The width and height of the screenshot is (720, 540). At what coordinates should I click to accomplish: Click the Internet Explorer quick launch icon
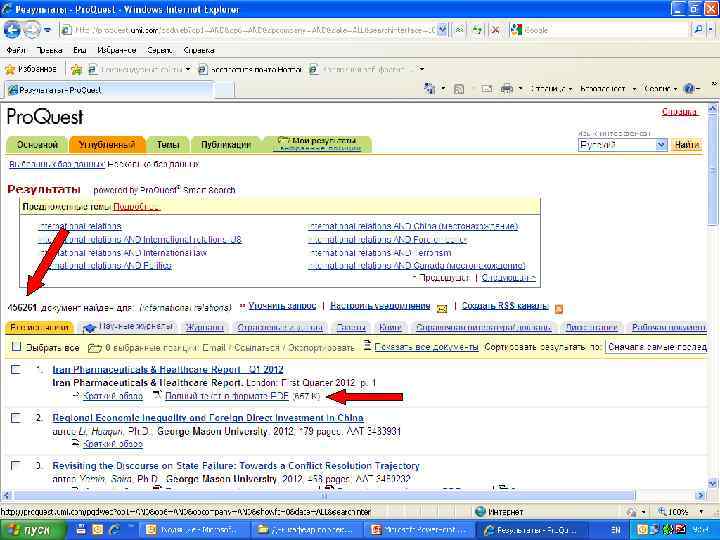114,529
